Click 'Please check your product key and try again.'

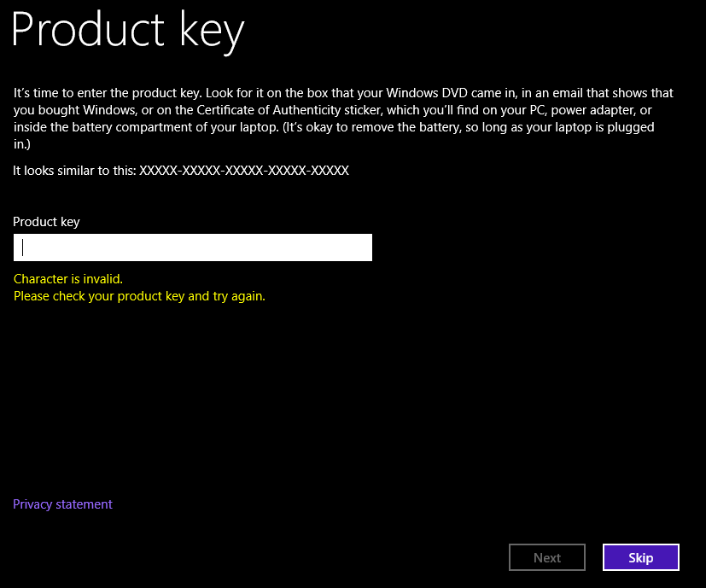click(140, 296)
